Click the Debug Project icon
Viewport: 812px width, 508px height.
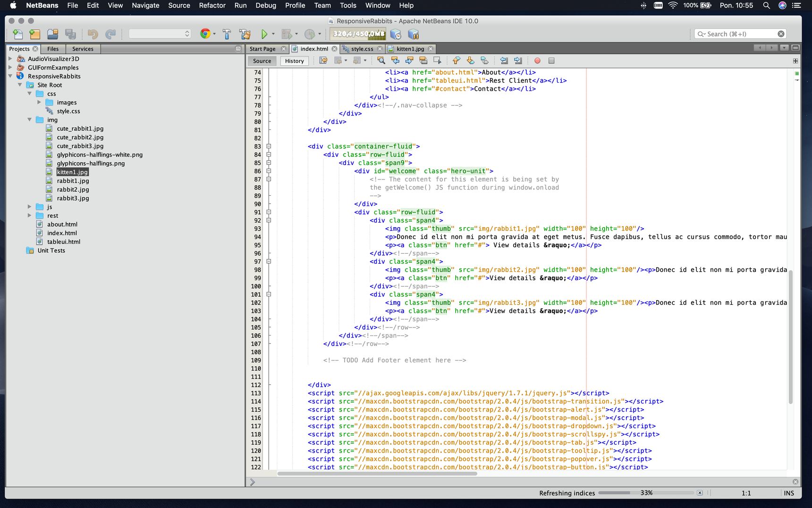287,34
